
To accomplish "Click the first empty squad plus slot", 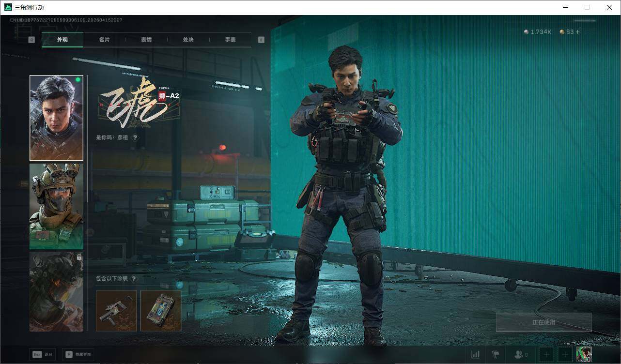I will (546, 355).
